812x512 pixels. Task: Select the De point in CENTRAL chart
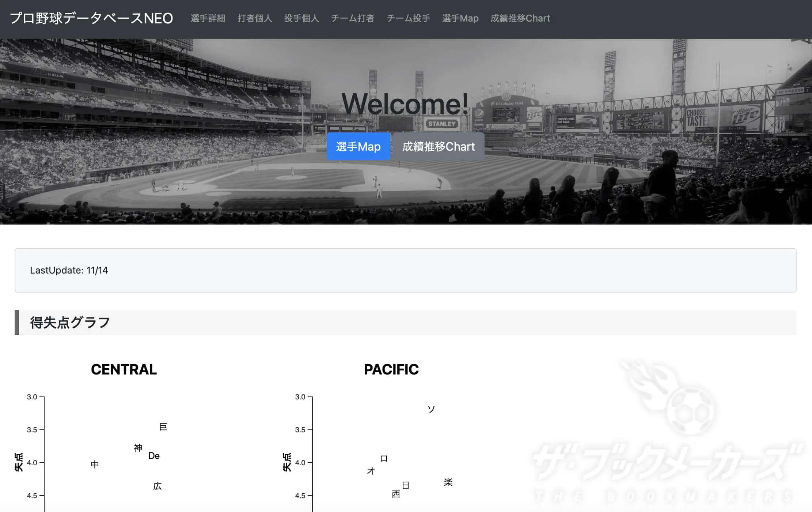pyautogui.click(x=154, y=456)
